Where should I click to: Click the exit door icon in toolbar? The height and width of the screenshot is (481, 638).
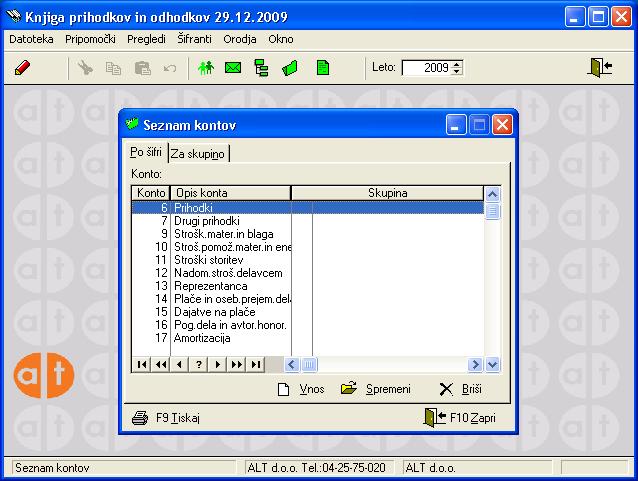point(600,68)
